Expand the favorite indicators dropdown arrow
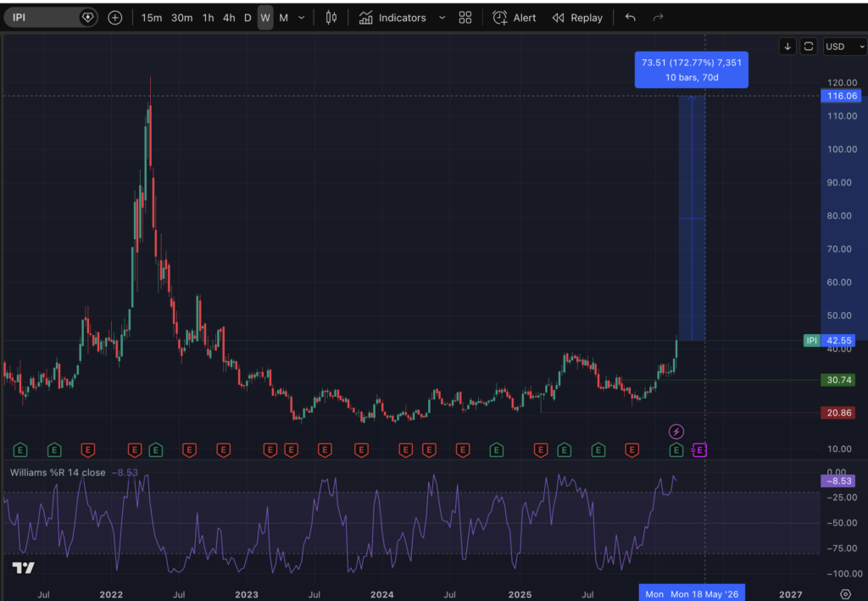The image size is (868, 601). click(442, 18)
